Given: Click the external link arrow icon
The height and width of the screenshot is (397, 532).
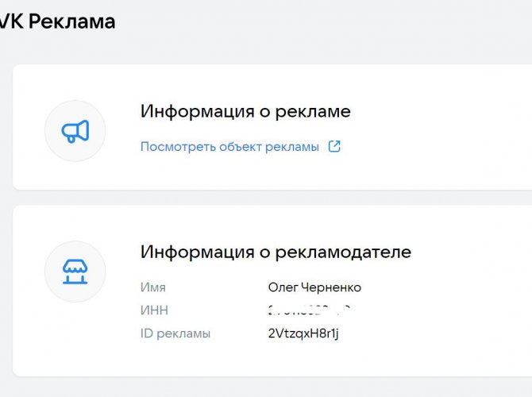Looking at the screenshot, I should tap(334, 147).
